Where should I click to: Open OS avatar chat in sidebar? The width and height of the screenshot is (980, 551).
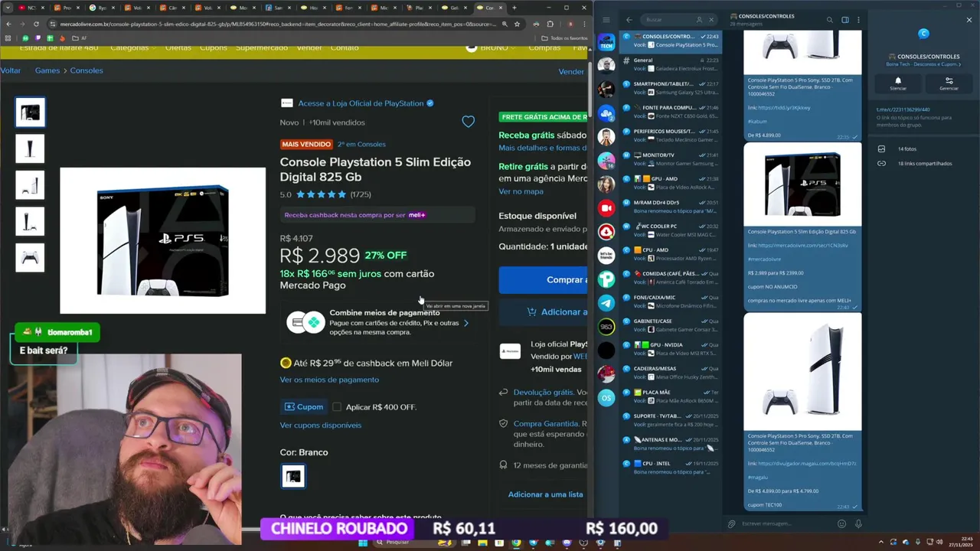click(606, 398)
